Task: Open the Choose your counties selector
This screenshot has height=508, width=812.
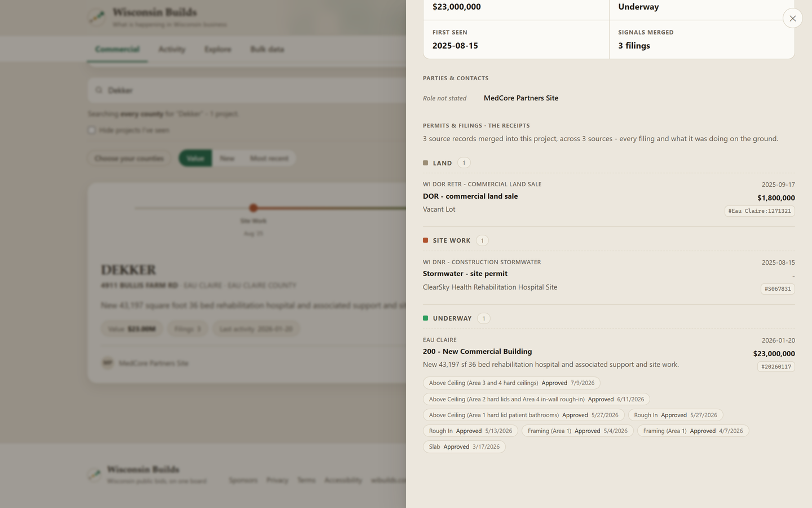Action: click(129, 159)
